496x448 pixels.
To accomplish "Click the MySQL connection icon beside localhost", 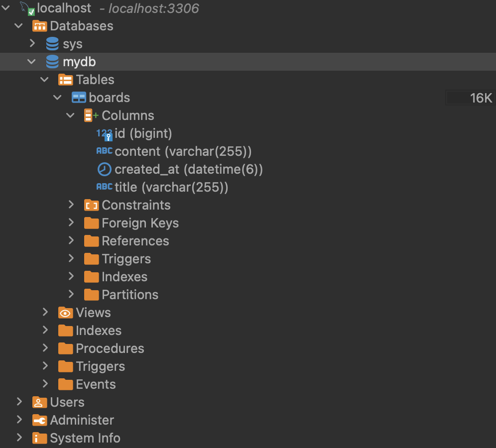I will (x=27, y=8).
